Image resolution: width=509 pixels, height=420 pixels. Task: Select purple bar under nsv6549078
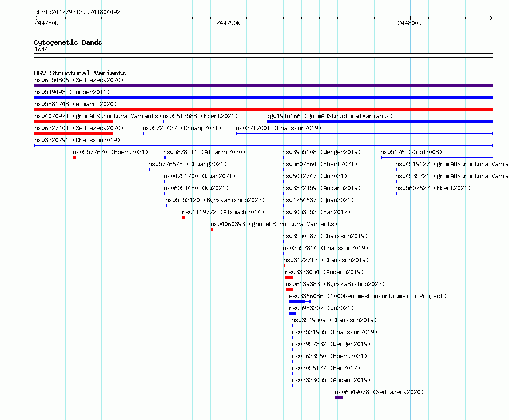tap(339, 398)
